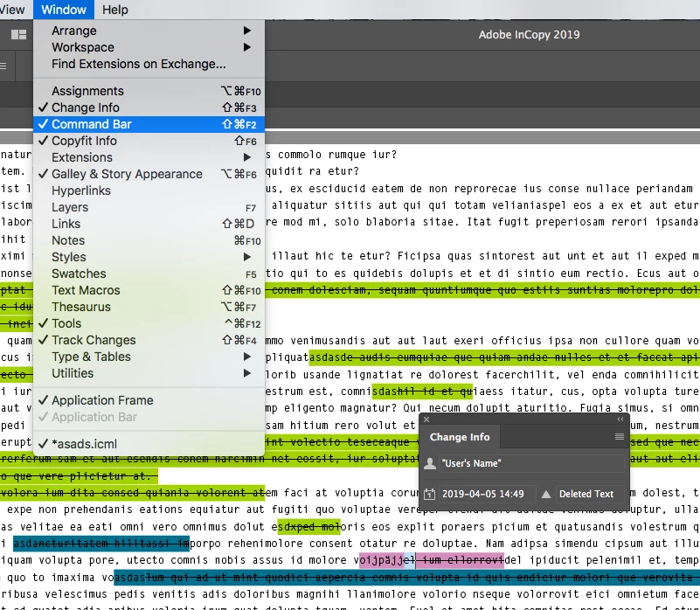Toggle the Command Bar menu item
Image resolution: width=700 pixels, height=610 pixels.
point(149,124)
